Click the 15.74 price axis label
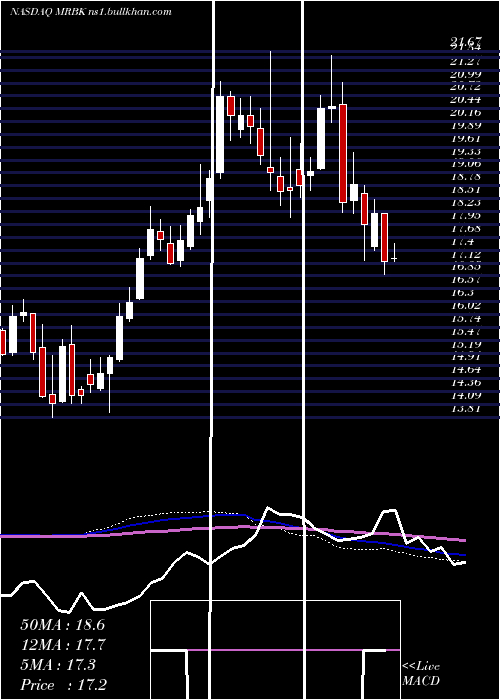The image size is (500, 700). (x=466, y=318)
